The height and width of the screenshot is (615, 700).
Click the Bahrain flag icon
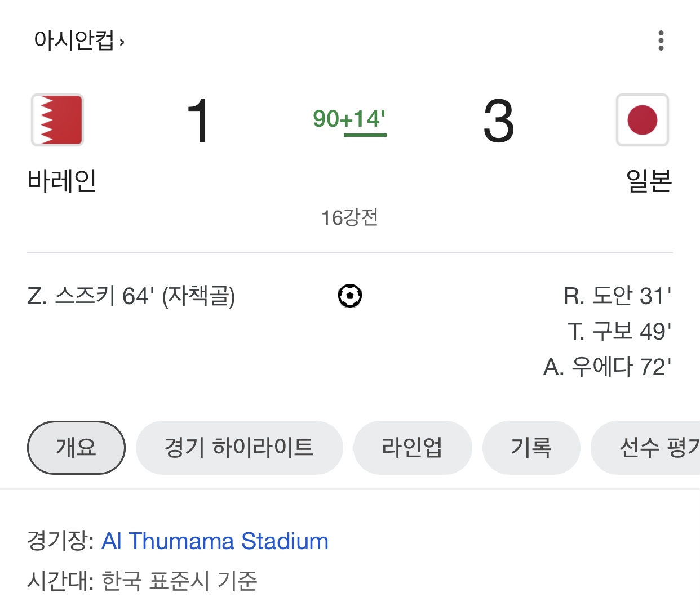coord(57,120)
